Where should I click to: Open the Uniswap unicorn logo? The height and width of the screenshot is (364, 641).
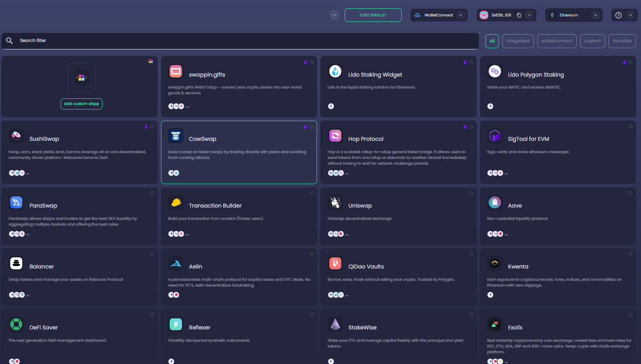335,202
